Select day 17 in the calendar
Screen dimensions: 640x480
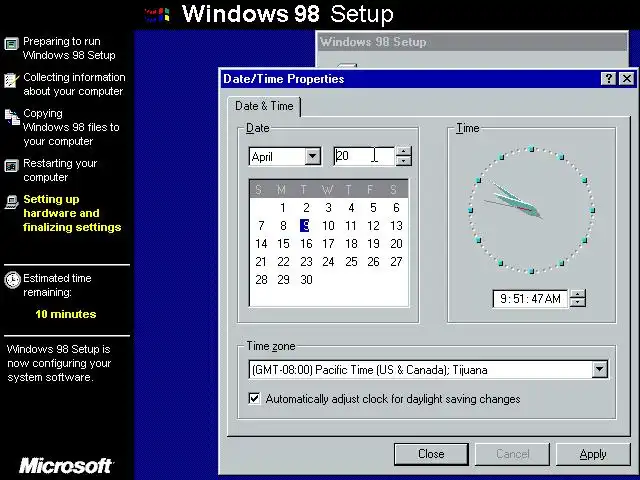click(329, 244)
